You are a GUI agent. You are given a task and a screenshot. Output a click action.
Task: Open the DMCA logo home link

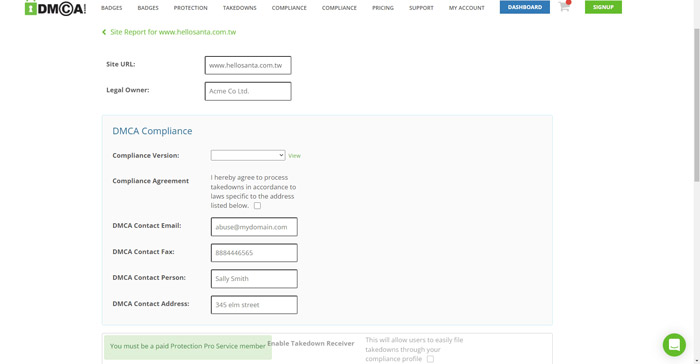click(x=55, y=8)
